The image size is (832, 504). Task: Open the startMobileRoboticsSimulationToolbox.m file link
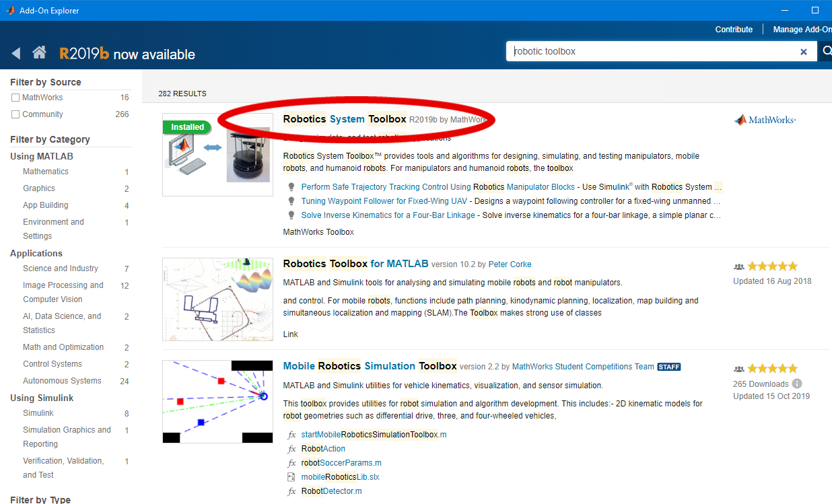pos(374,435)
